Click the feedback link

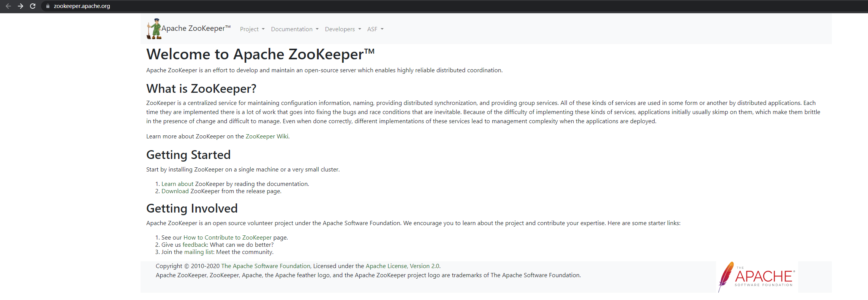coord(195,245)
